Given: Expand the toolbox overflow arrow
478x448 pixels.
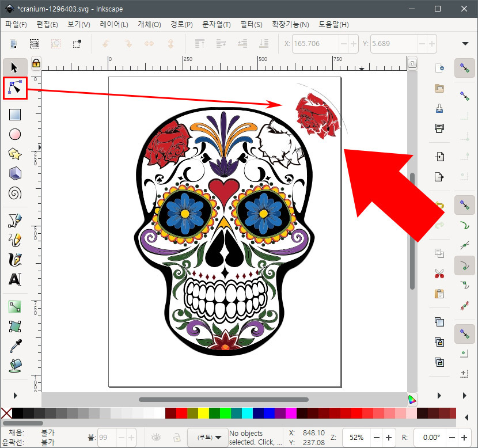Looking at the screenshot, I should (x=15, y=396).
